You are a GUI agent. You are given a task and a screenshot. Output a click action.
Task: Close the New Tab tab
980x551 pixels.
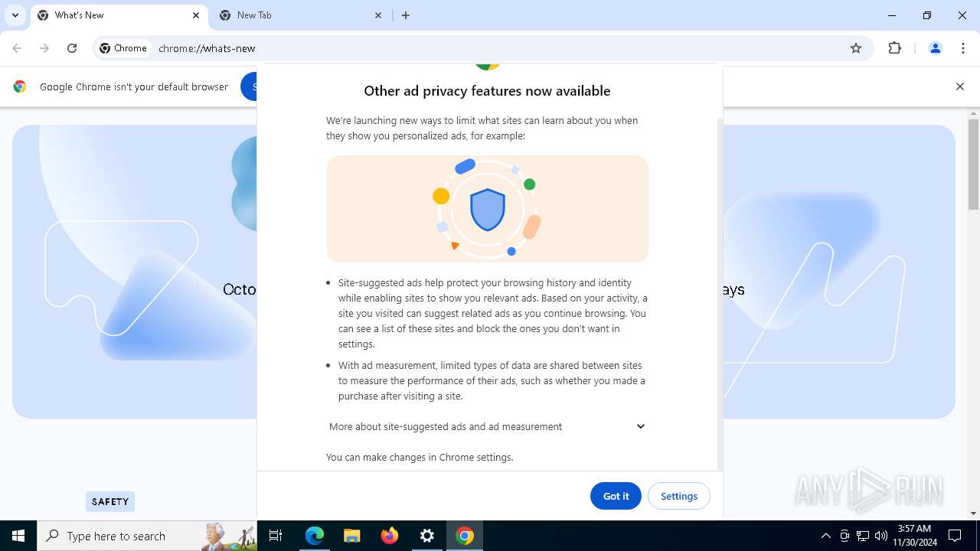pyautogui.click(x=378, y=15)
